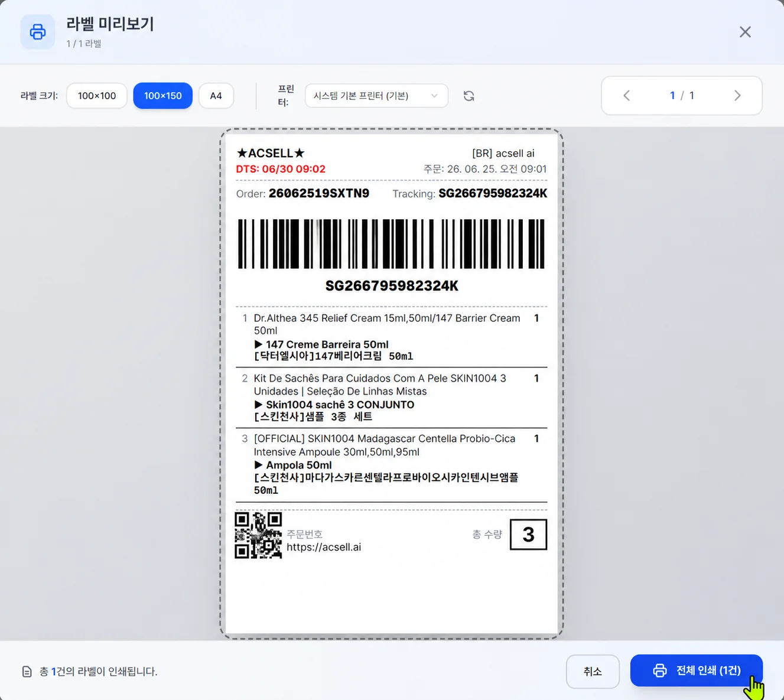Open the printer selection dropdown
This screenshot has height=700, width=784.
(376, 96)
